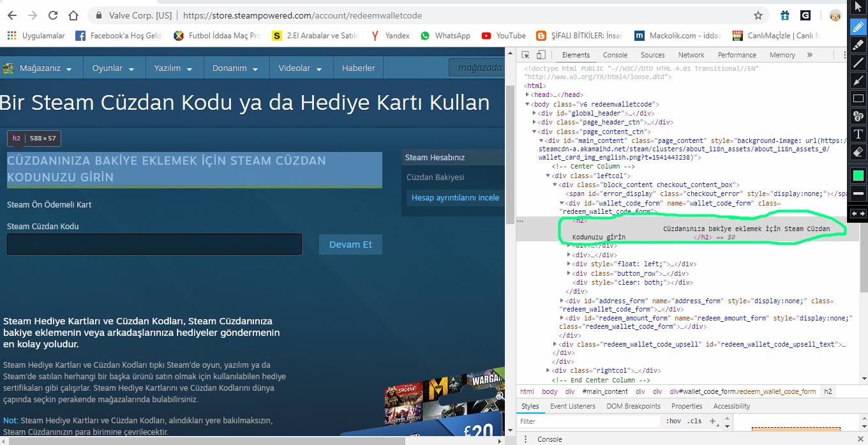The width and height of the screenshot is (868, 445).
Task: Switch to the Network DevTools tab
Action: coord(691,55)
